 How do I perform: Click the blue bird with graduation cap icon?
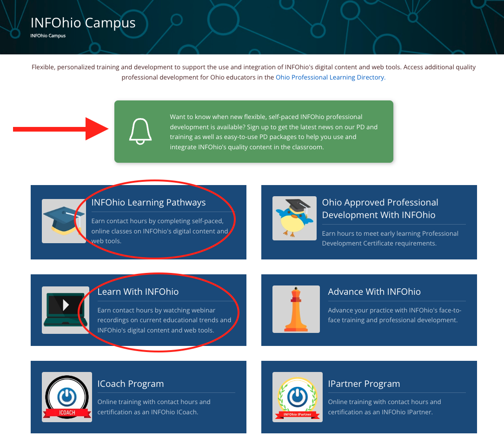294,218
